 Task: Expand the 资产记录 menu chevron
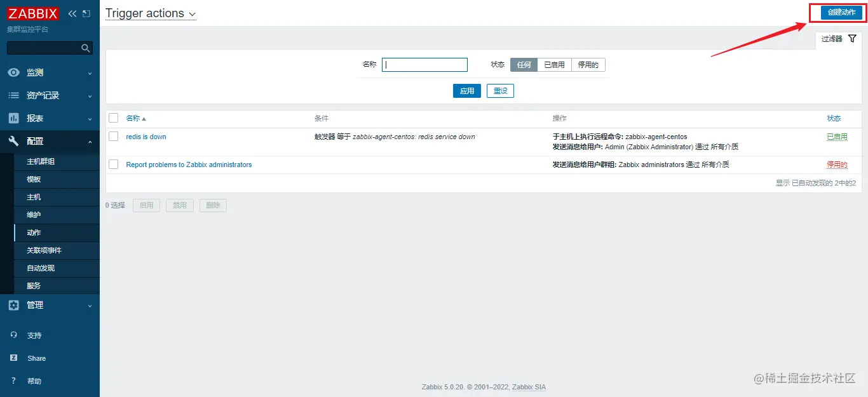click(90, 96)
